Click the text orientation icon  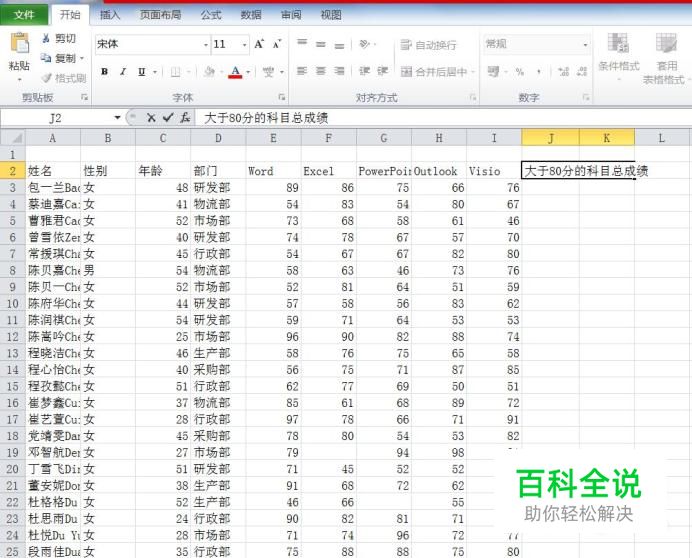(x=365, y=44)
